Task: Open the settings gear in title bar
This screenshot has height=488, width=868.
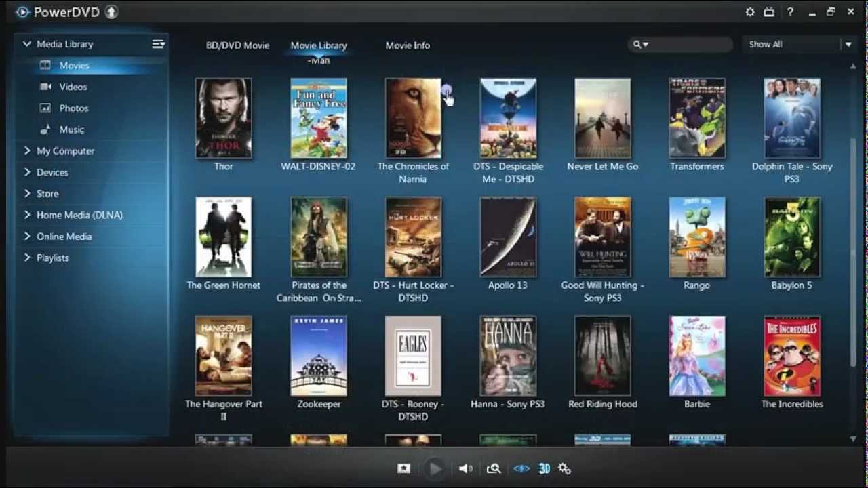Action: pyautogui.click(x=750, y=12)
